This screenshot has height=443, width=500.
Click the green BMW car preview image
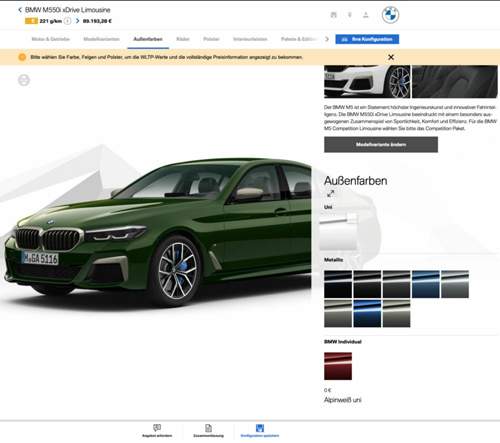click(157, 232)
